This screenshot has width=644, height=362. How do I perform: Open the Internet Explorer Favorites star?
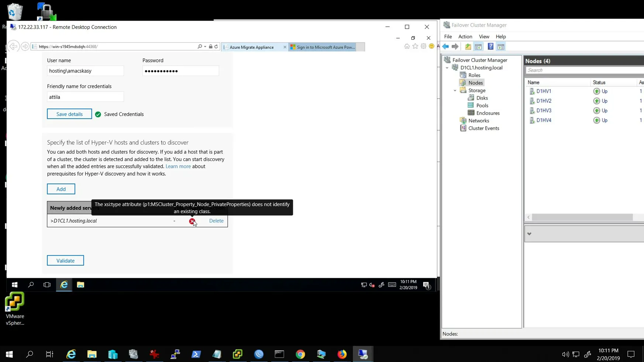415,46
